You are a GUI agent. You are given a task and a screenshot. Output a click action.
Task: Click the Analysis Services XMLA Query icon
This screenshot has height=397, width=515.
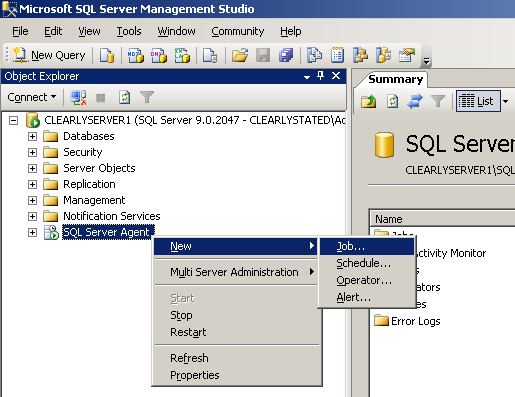point(182,55)
